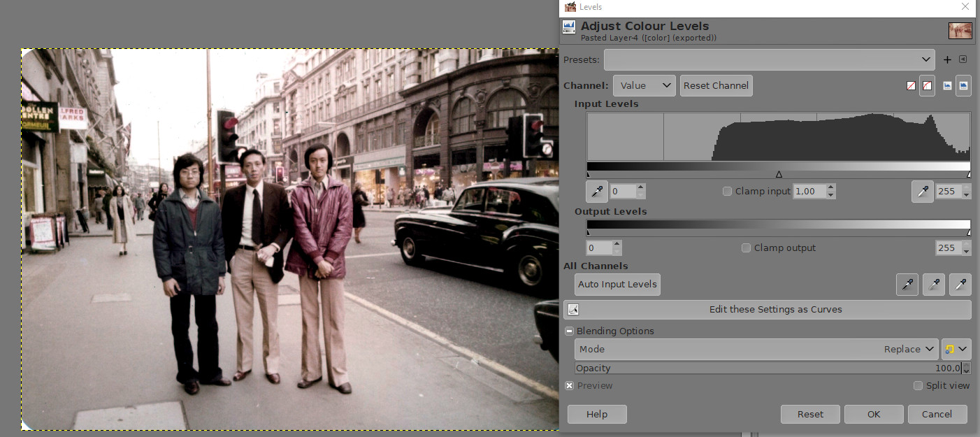Enable Clamp output checkbox

point(746,248)
